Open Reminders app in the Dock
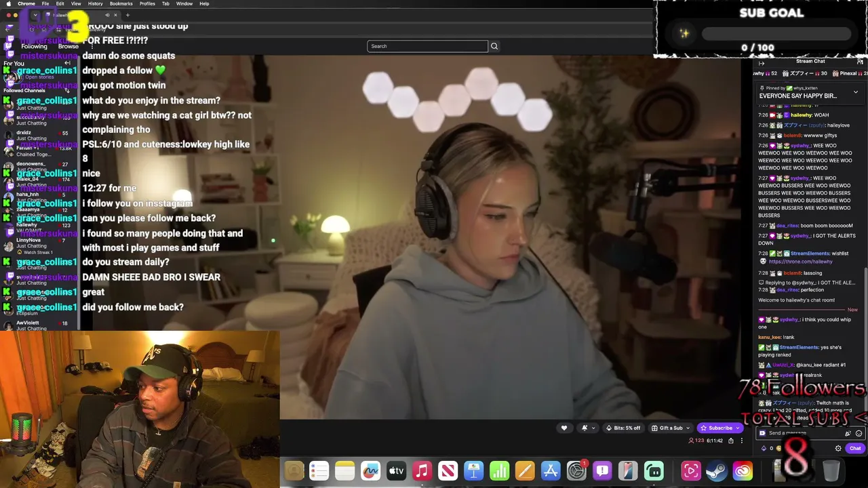 (x=319, y=470)
